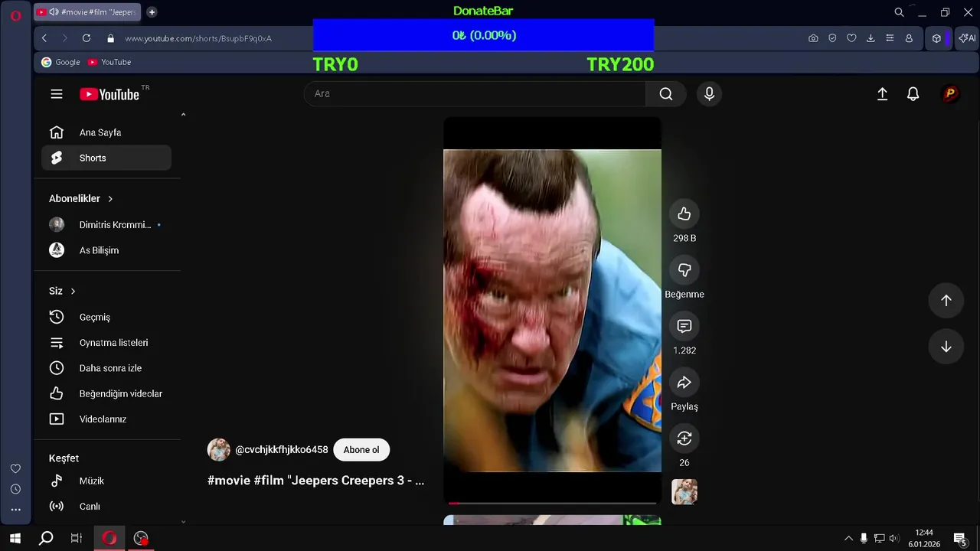Open the Windows Start menu
This screenshot has height=551, width=980.
click(x=15, y=538)
